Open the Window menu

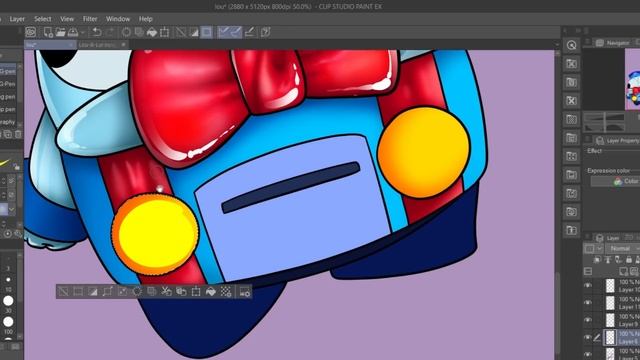(118, 19)
